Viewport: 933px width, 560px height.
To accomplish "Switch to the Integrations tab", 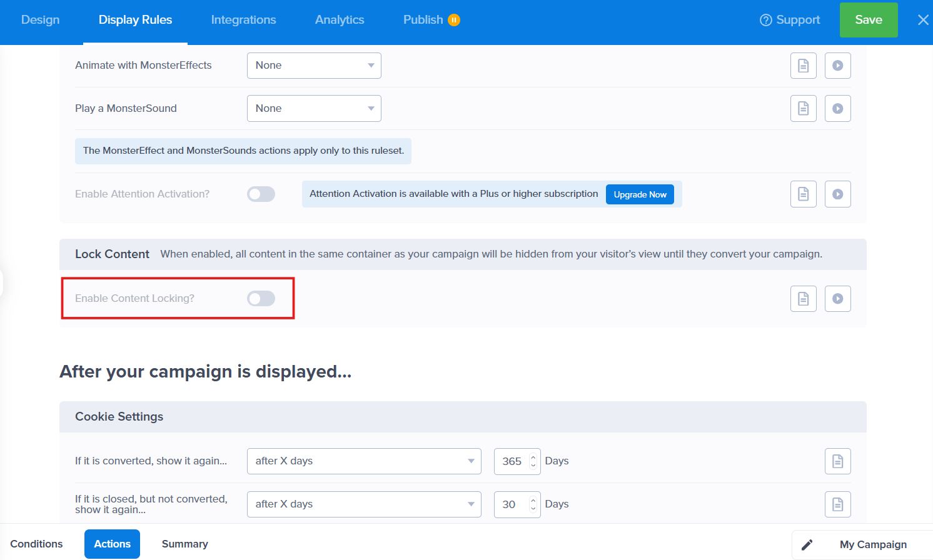I will pos(243,19).
